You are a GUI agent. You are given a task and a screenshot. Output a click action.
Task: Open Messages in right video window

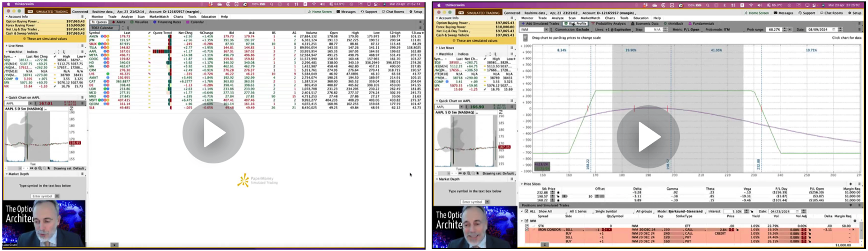pyautogui.click(x=784, y=13)
